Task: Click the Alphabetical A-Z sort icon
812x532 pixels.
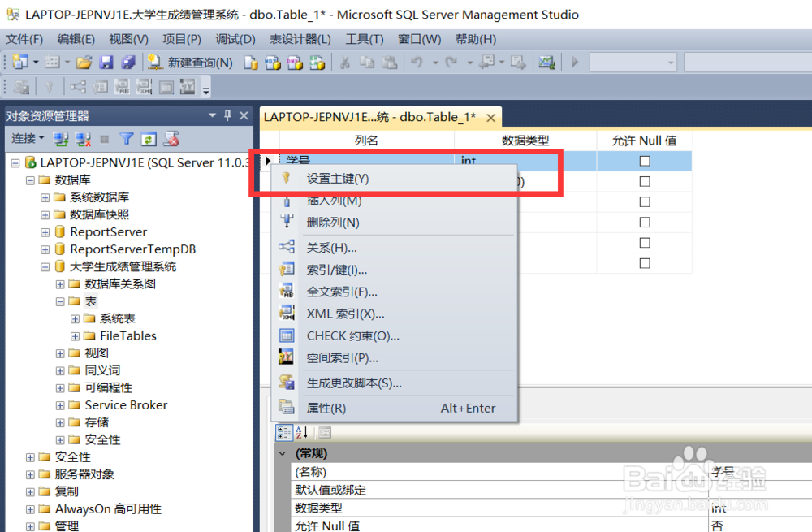Action: coord(302,433)
